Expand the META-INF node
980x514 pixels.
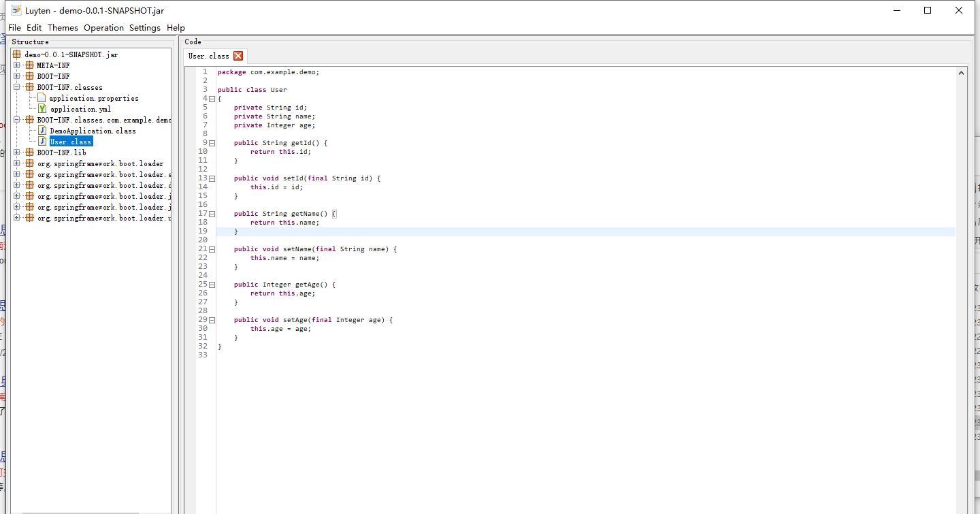(17, 65)
